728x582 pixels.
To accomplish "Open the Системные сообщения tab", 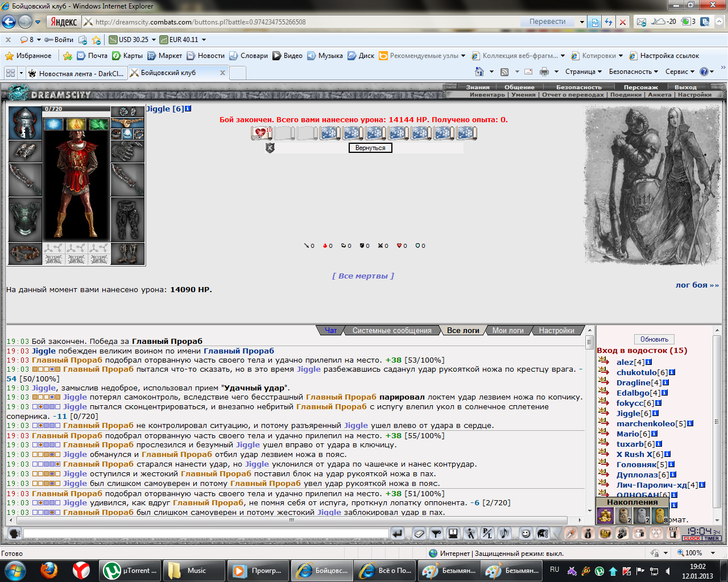I will point(392,330).
